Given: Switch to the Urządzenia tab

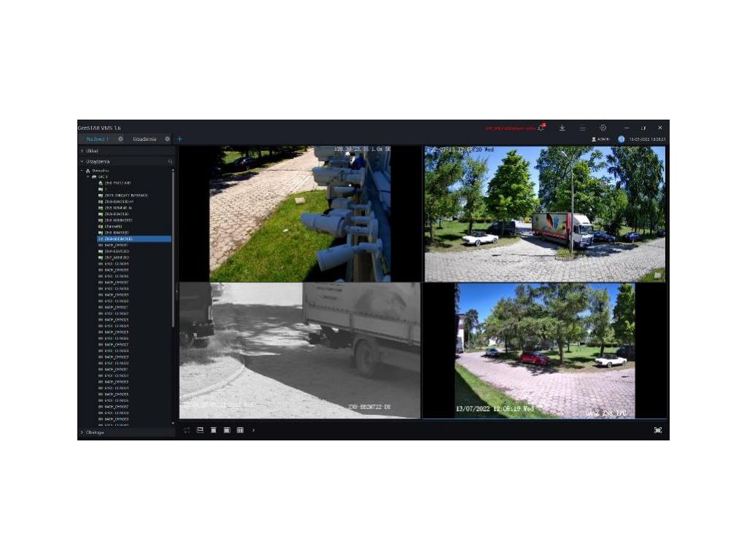Looking at the screenshot, I should [144, 139].
